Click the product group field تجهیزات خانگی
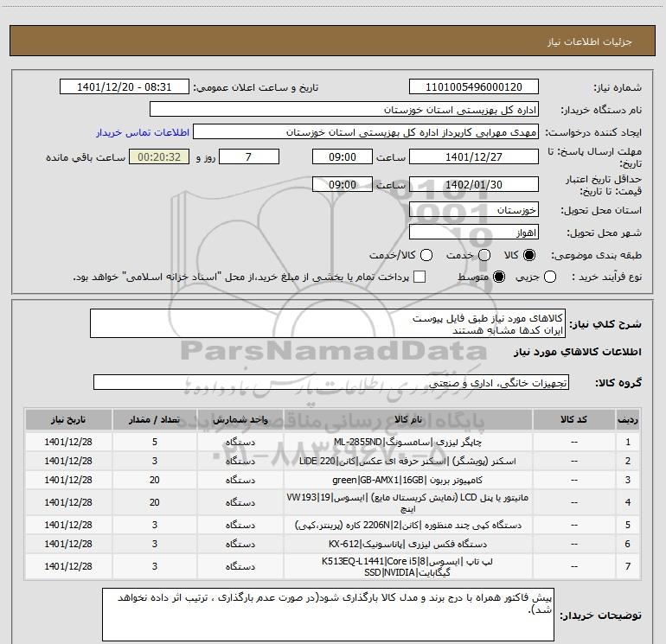The image size is (666, 644). click(x=331, y=382)
